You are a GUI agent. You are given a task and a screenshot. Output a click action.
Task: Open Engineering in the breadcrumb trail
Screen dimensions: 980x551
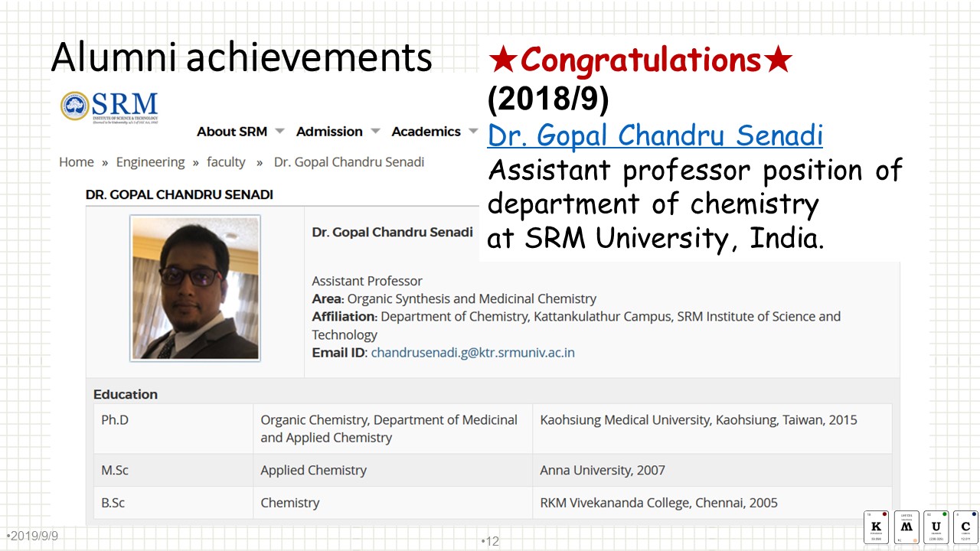[150, 162]
